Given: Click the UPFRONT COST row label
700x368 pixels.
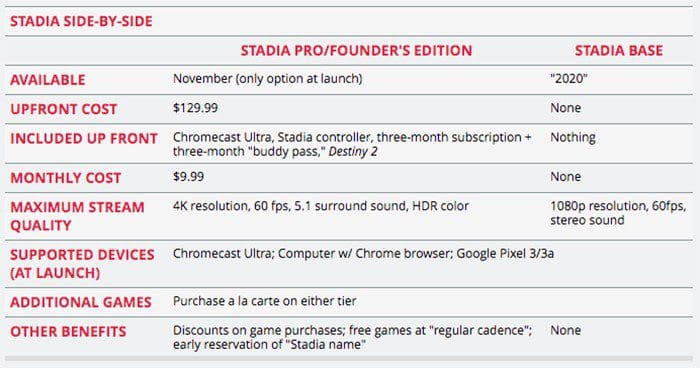Looking at the screenshot, I should pyautogui.click(x=63, y=109).
